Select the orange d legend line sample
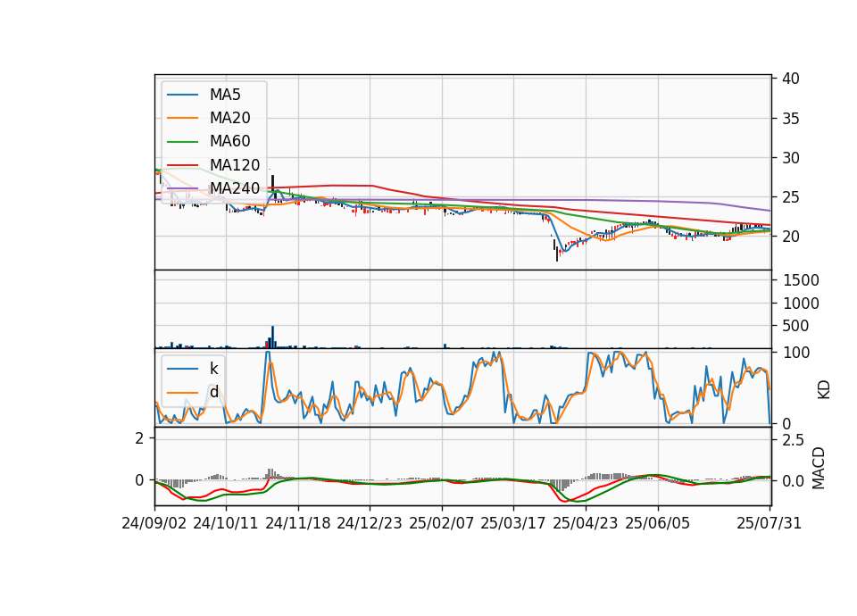The image size is (857, 616). 182,392
